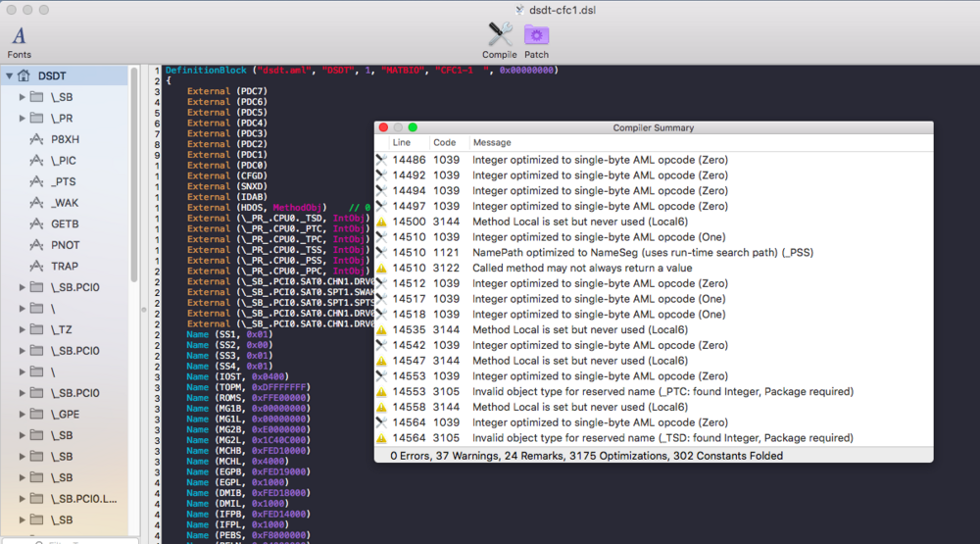980x544 pixels.
Task: Open the Patch tool
Action: pos(536,36)
